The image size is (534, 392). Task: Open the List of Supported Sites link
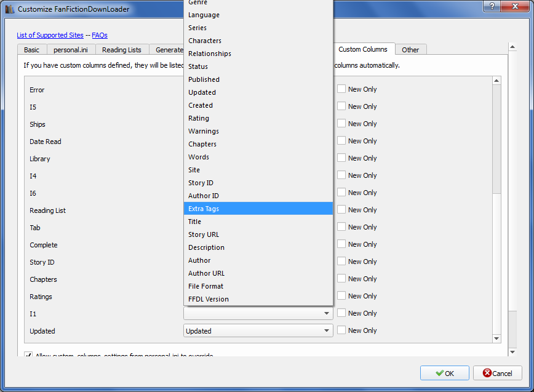[50, 35]
